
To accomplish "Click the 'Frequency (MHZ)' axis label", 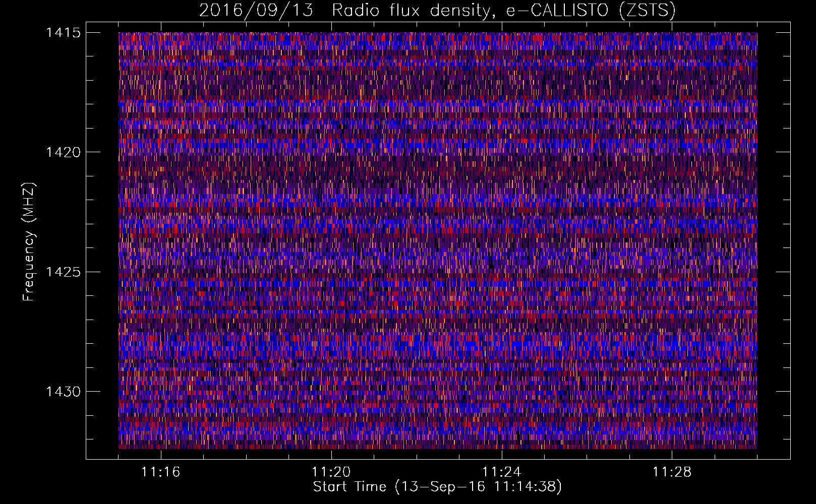I will [x=29, y=241].
